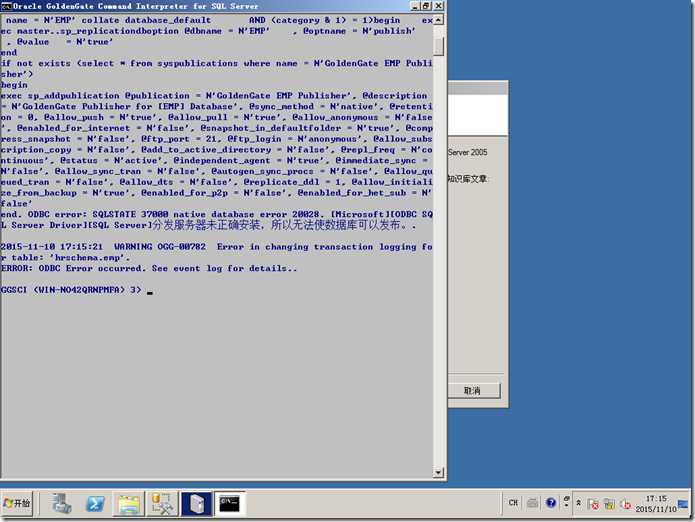Switch to the SQL Server setup taskbar window

(196, 503)
